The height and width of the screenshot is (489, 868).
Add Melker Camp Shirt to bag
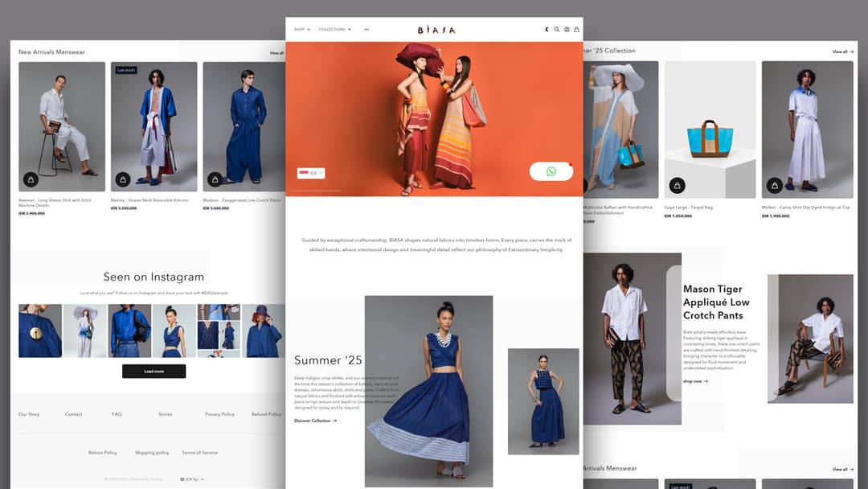pyautogui.click(x=774, y=185)
